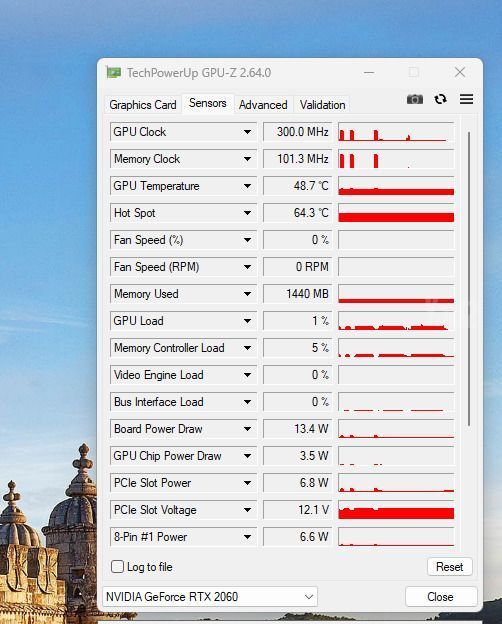Image resolution: width=502 pixels, height=624 pixels.
Task: Close the GPU-Z window with X
Action: 460,72
